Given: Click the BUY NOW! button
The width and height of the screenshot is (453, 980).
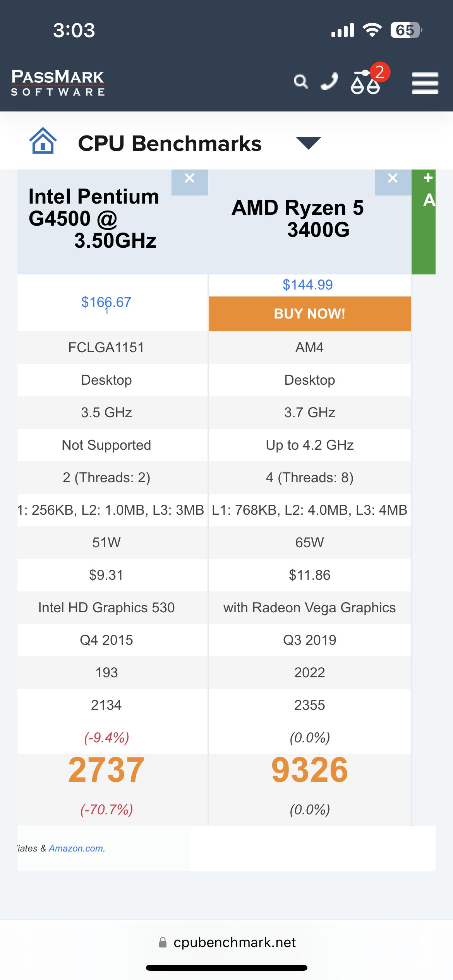Looking at the screenshot, I should [310, 314].
